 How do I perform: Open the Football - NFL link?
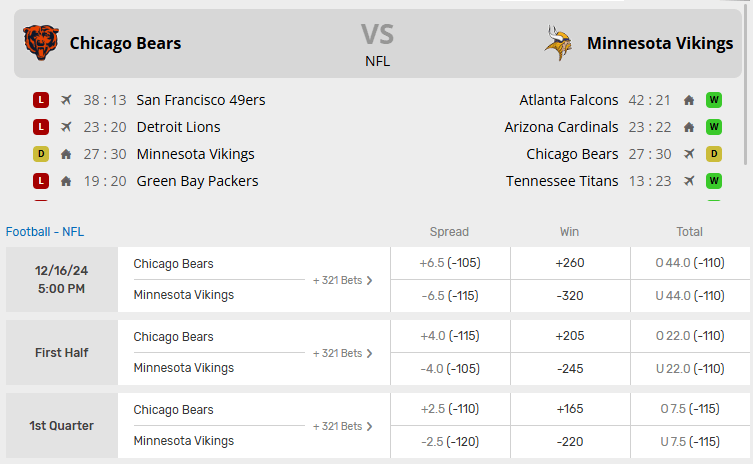(x=45, y=231)
